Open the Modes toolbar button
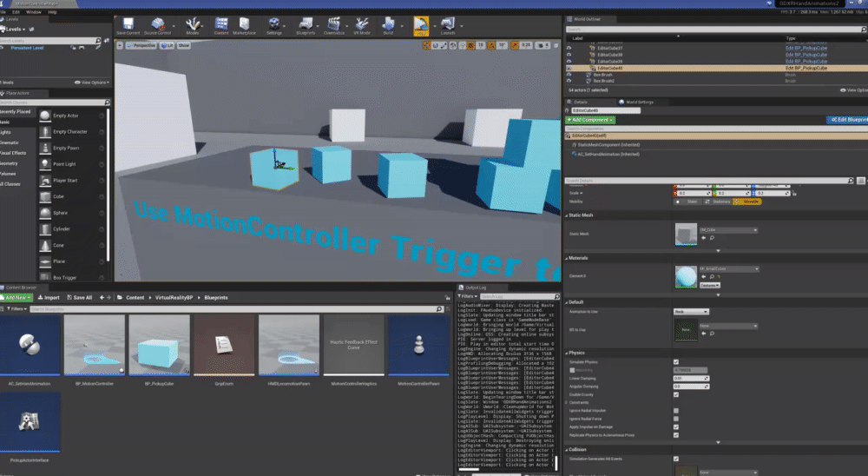Viewport: 868px width, 476px height. pos(193,25)
